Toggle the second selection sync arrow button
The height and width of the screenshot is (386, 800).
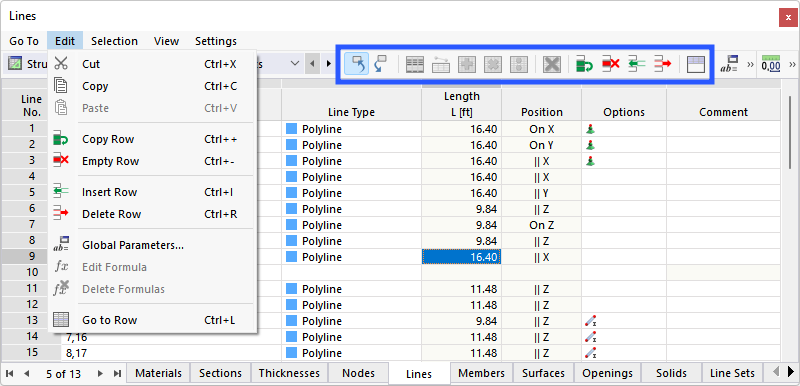click(x=380, y=64)
